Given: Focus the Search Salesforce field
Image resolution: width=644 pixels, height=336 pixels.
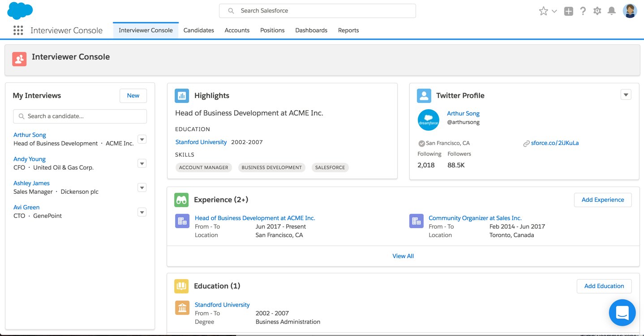Looking at the screenshot, I should [x=318, y=11].
